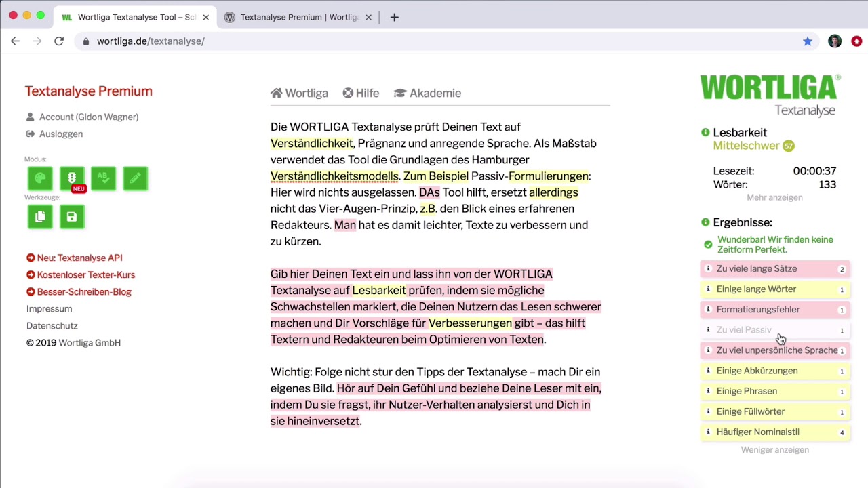Click the yellow highlighted phrase Zum Beispiel

(x=436, y=176)
